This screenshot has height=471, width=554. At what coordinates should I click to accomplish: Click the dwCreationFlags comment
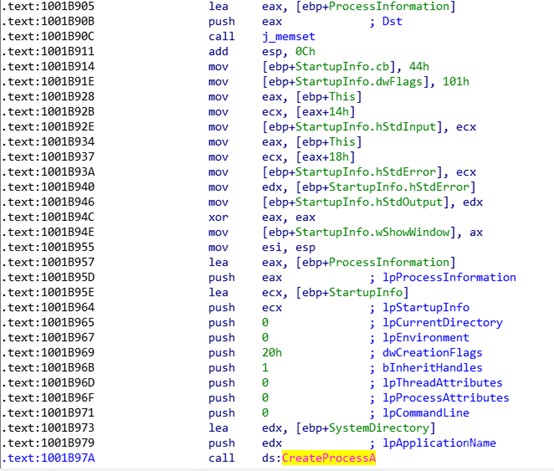[x=432, y=353]
